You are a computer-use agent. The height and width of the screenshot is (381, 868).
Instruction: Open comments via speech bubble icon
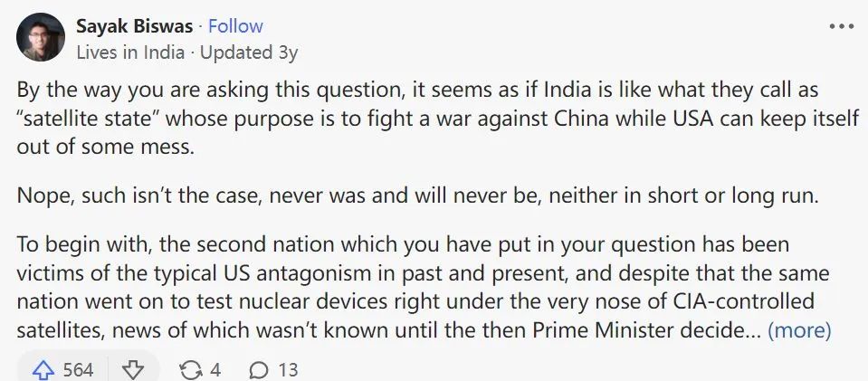259,369
